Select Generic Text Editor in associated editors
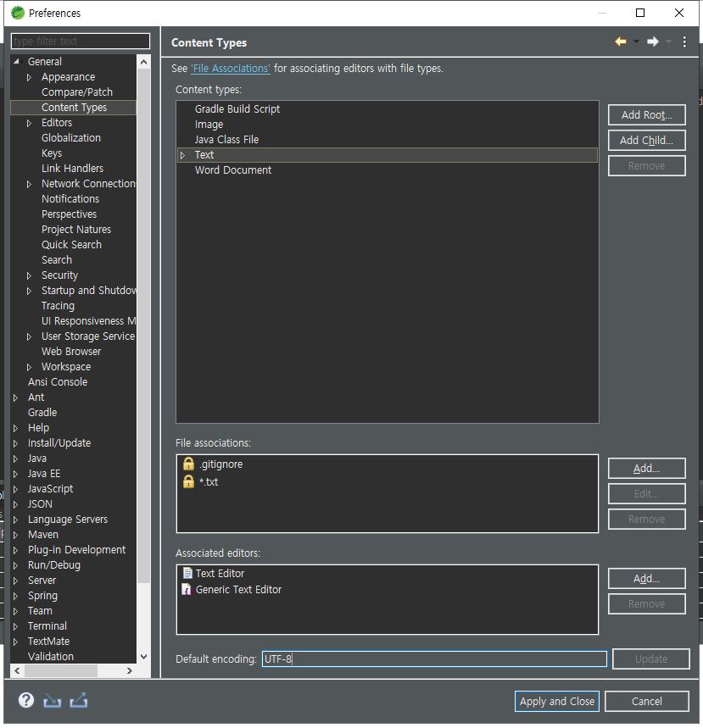 tap(238, 590)
